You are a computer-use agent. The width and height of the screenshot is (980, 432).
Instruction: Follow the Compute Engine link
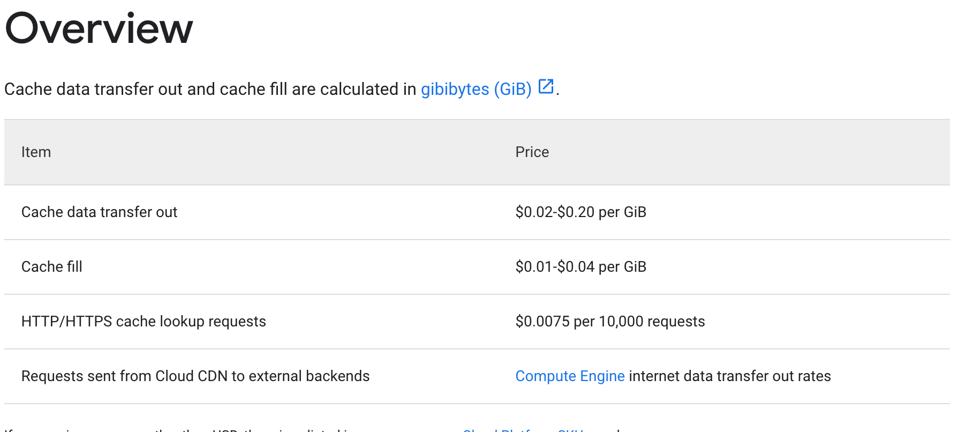pyautogui.click(x=570, y=376)
